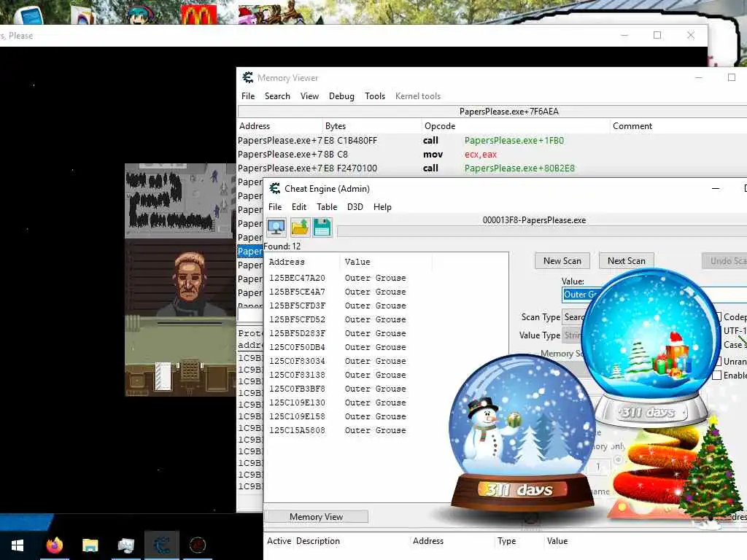Toggle the Unrandomizer checkbox
Screen dimensions: 747x560
[717, 362]
